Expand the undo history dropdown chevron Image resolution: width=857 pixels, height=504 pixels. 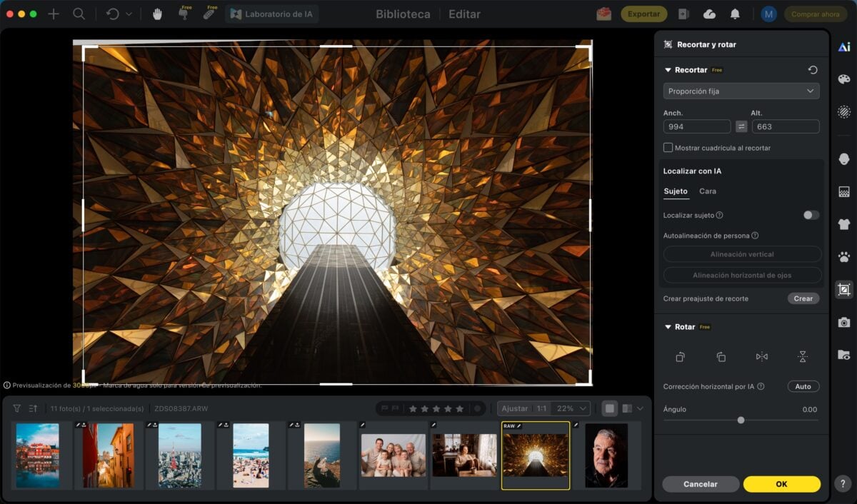(129, 14)
